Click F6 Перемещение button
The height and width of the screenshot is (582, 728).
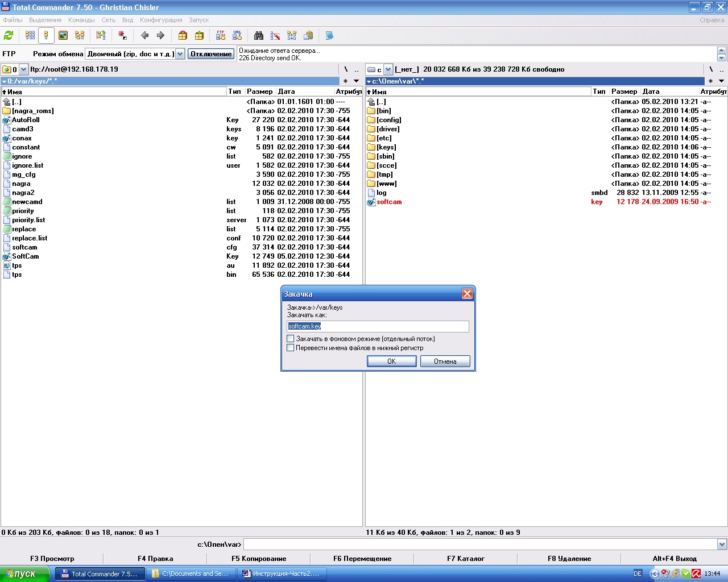[x=362, y=559]
